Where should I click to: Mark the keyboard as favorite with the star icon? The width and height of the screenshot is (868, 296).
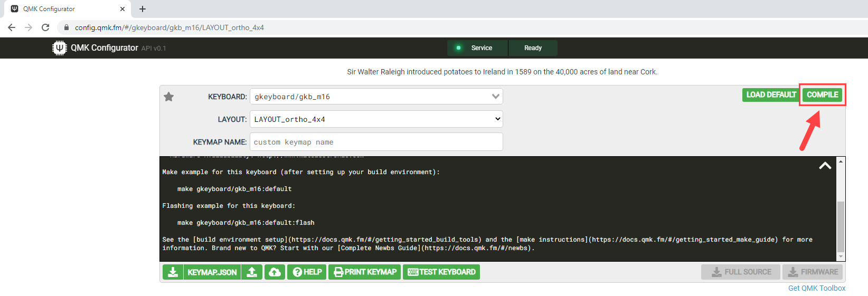click(169, 97)
